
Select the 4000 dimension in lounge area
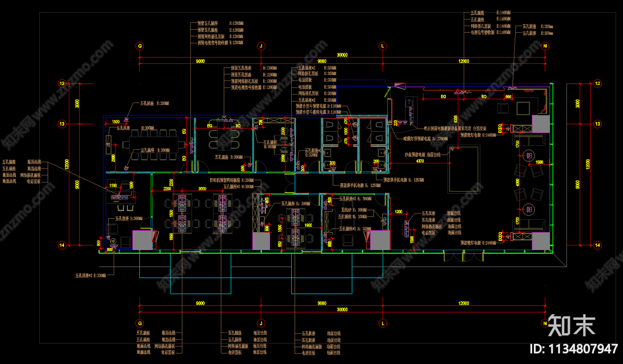[517, 182]
